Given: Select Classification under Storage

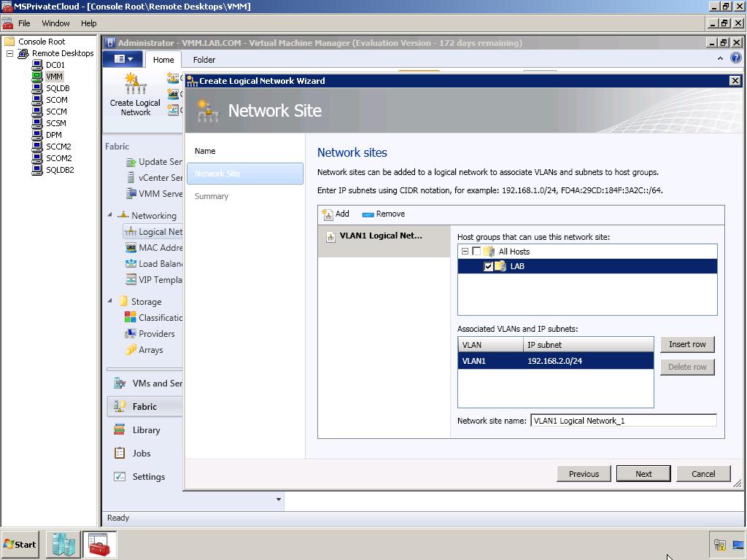Looking at the screenshot, I should click(153, 318).
